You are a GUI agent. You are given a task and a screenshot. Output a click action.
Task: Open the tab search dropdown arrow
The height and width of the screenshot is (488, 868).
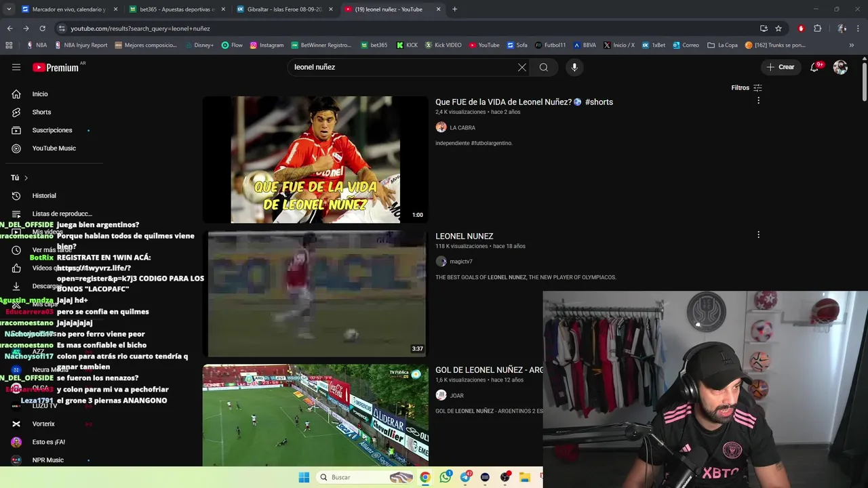(x=9, y=9)
